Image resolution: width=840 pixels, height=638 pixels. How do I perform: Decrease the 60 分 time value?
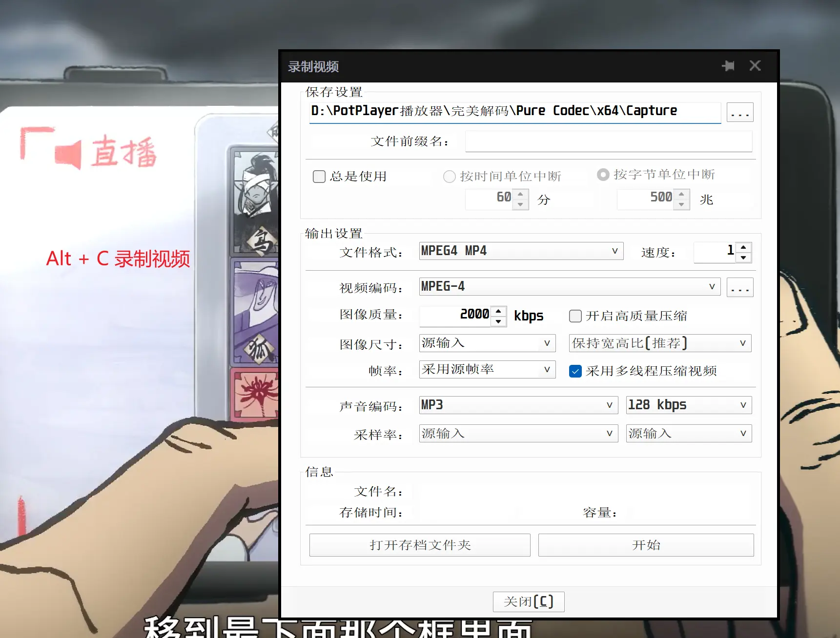[520, 204]
